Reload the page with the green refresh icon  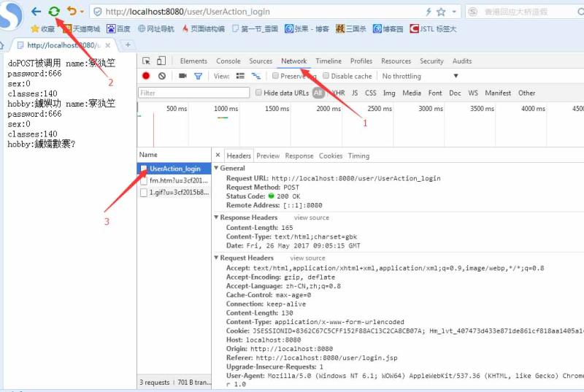[x=54, y=12]
